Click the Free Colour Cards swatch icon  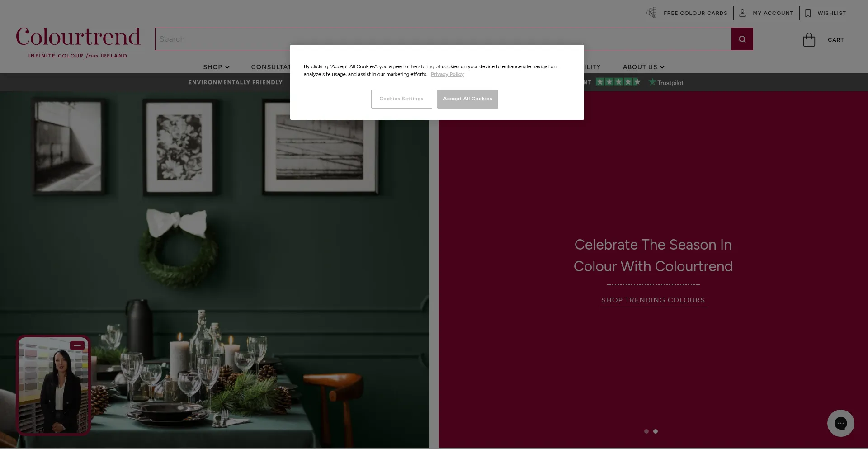tap(651, 13)
